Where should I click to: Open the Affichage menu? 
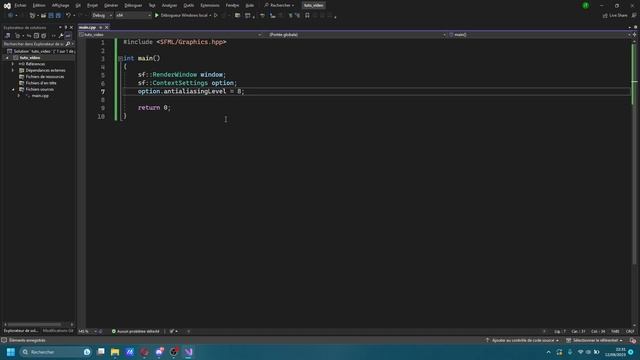click(60, 6)
